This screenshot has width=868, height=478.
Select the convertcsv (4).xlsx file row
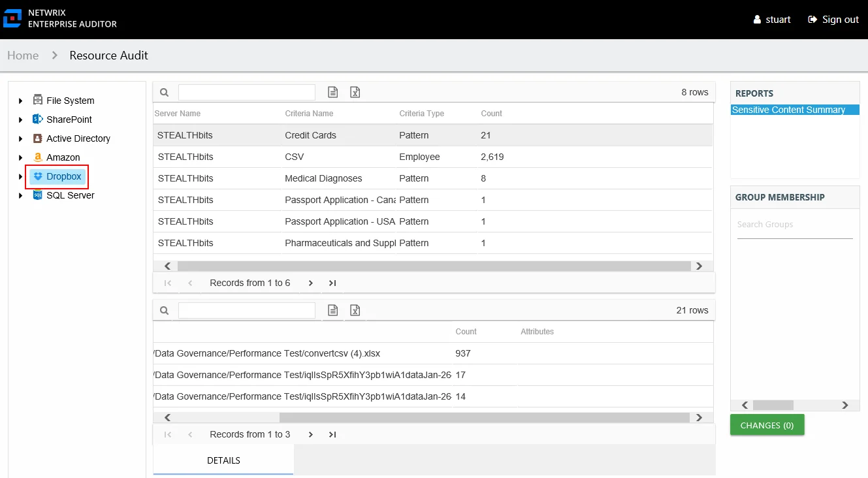tap(432, 353)
